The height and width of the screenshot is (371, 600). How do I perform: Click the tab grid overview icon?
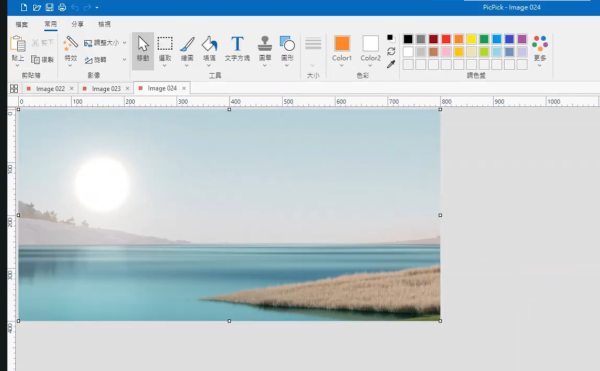click(14, 89)
